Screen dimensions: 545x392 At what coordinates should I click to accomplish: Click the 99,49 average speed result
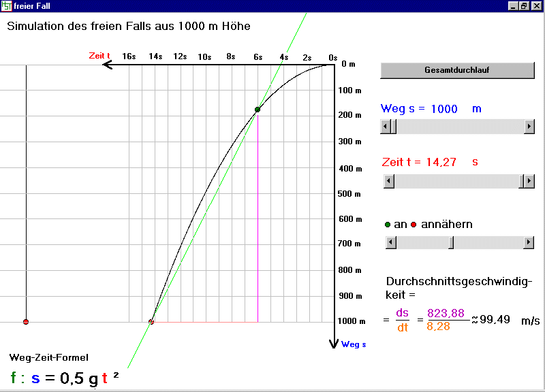[x=495, y=319]
